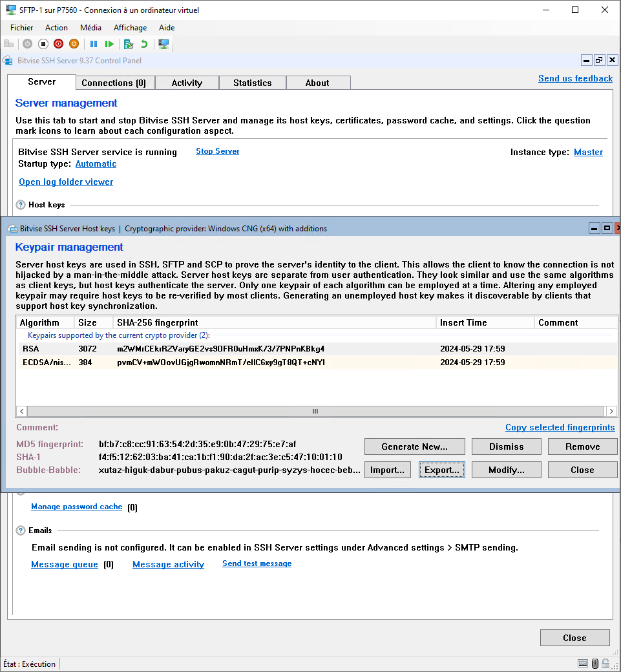Click the keypair list's right scroll arrow
Screen dimensions: 621x672
click(x=611, y=411)
